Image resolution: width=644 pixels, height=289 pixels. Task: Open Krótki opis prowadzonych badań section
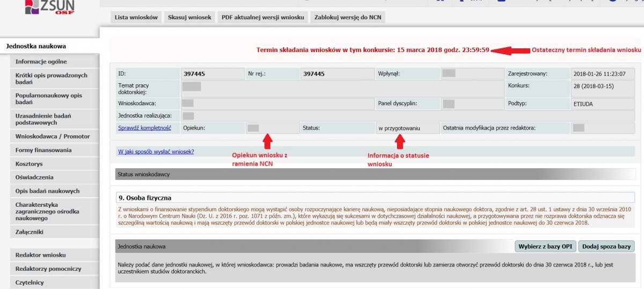(x=52, y=78)
